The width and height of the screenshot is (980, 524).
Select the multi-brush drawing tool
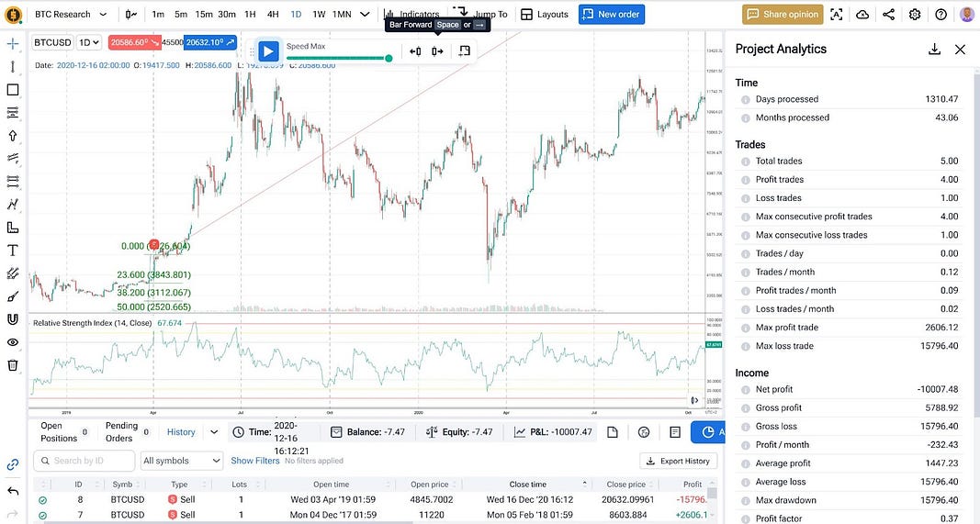[13, 273]
